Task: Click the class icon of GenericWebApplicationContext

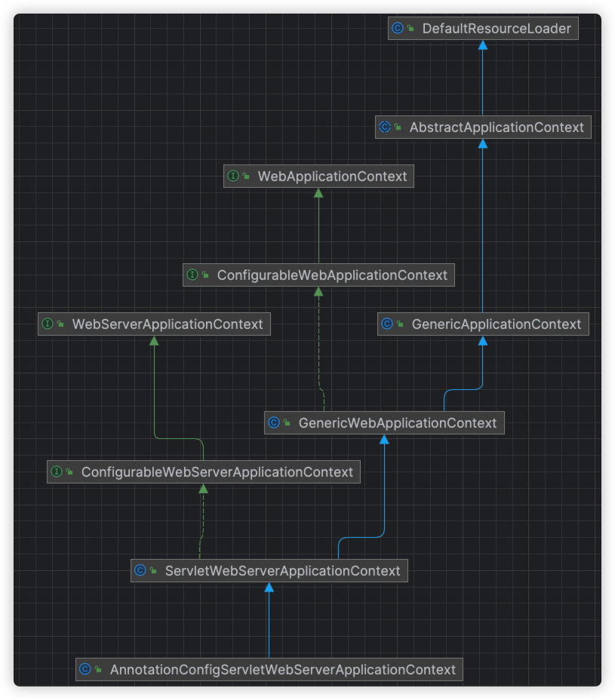Action: coord(274,422)
